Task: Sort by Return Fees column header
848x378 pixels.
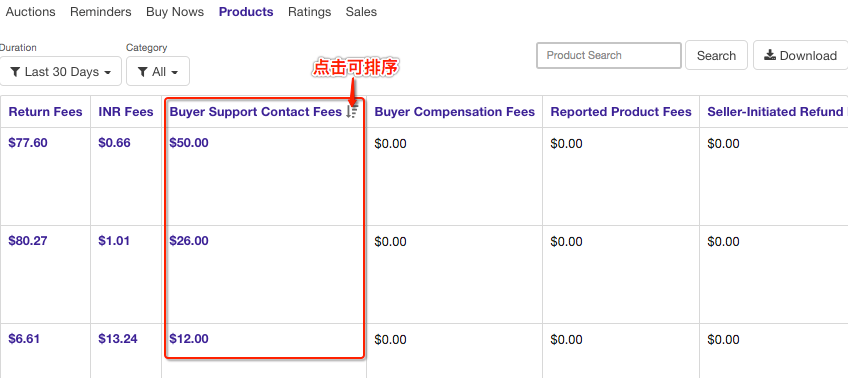Action: click(45, 112)
